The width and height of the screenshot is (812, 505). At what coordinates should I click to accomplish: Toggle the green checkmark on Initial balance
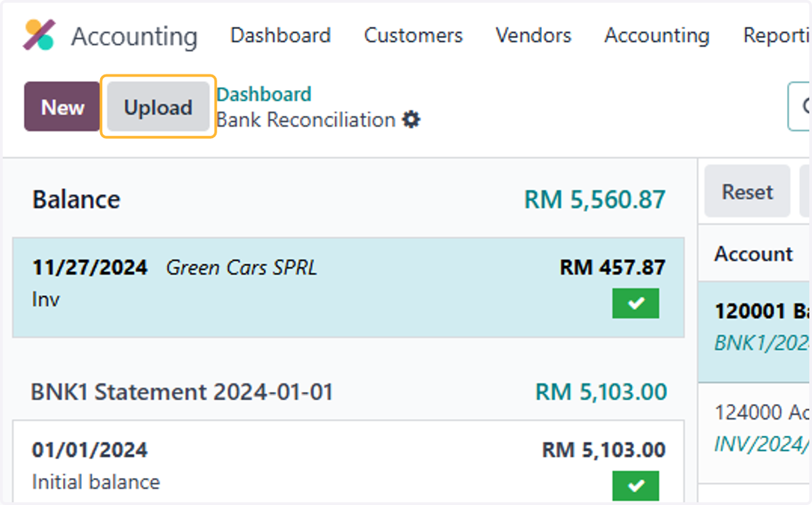pyautogui.click(x=635, y=485)
